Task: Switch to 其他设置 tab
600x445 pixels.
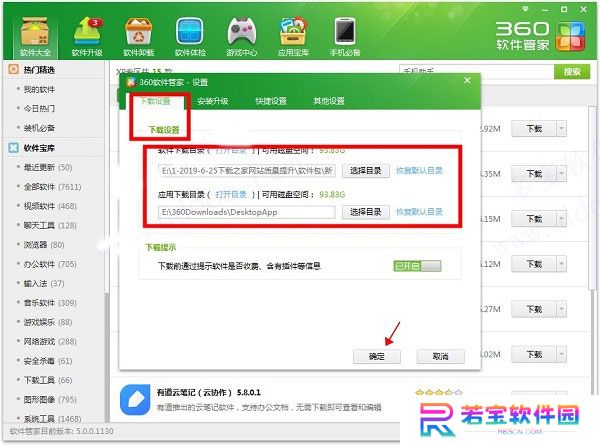Action: click(329, 101)
